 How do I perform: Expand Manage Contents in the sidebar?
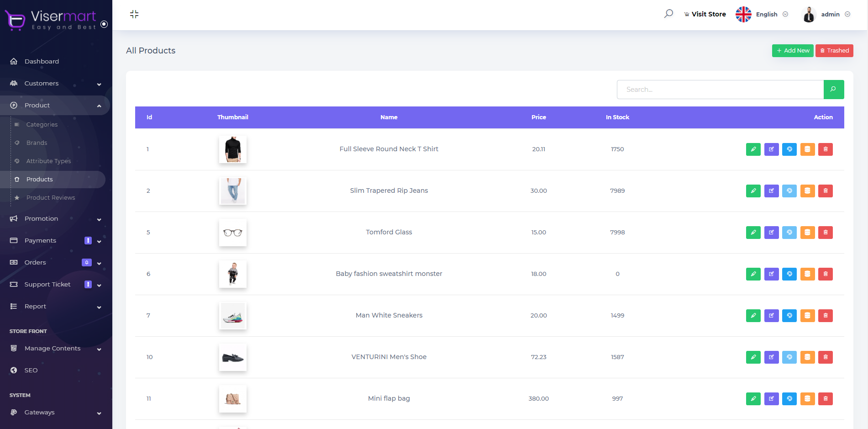click(x=55, y=349)
